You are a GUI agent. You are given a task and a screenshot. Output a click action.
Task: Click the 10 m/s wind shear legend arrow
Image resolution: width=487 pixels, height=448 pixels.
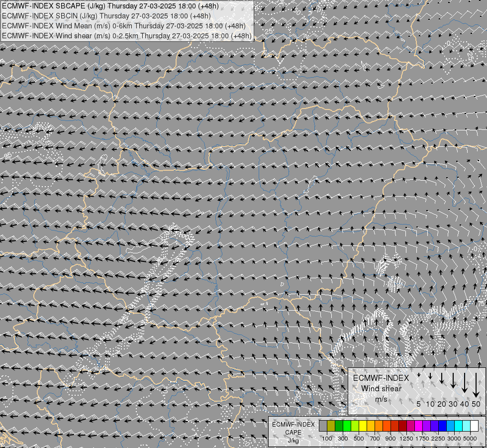coord(430,376)
